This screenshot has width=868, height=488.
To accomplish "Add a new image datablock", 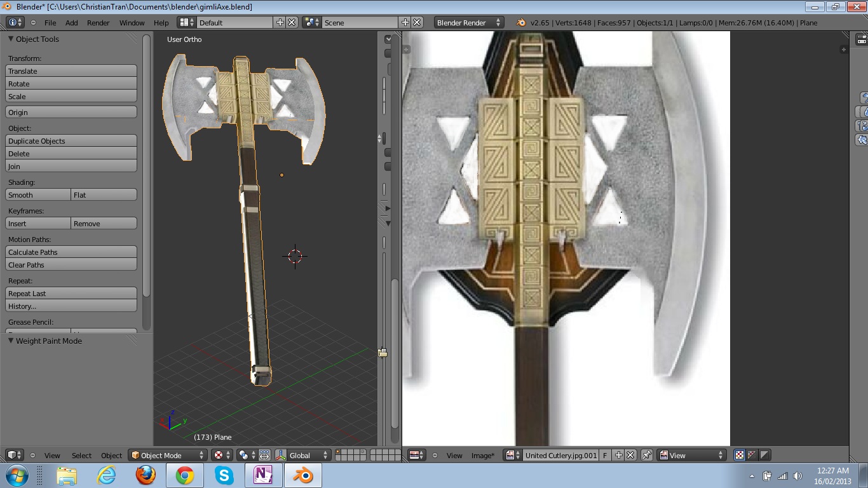I will pos(618,455).
